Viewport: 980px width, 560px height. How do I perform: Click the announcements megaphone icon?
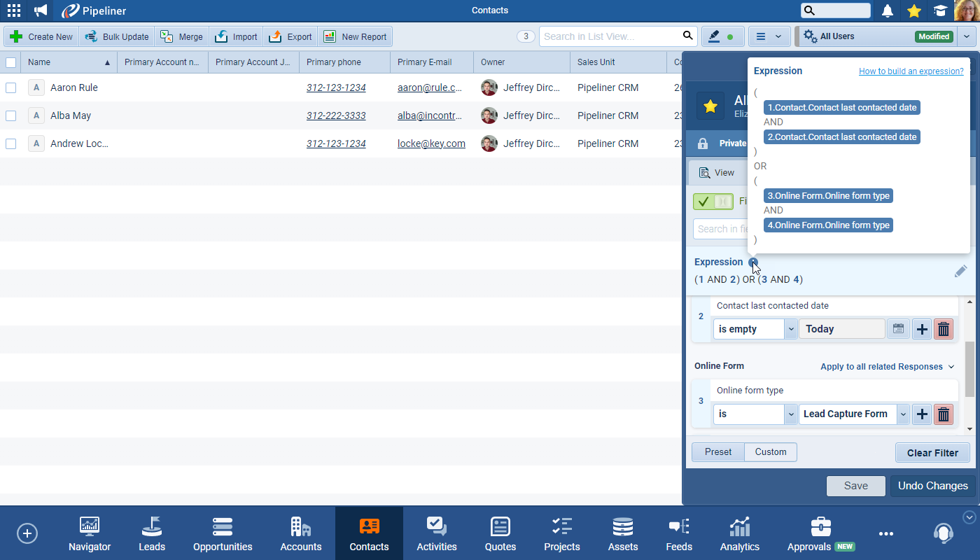point(41,10)
